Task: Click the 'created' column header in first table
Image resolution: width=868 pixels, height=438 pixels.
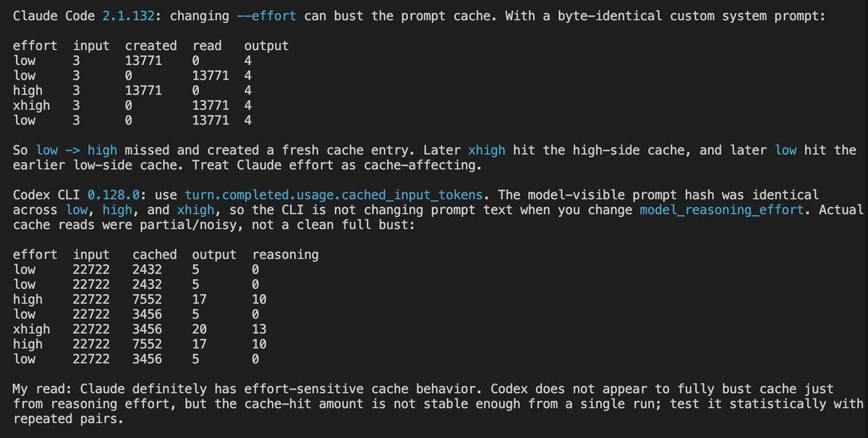Action: pyautogui.click(x=151, y=46)
